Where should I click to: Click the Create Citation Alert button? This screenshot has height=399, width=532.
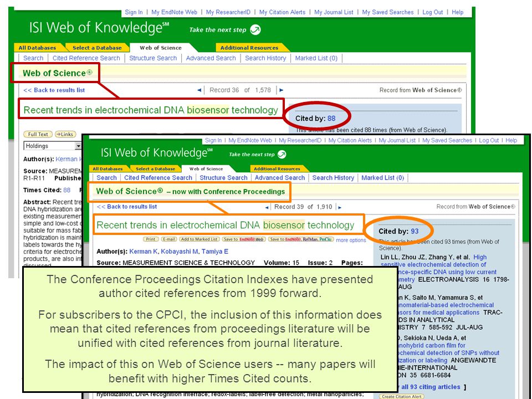coord(402,396)
